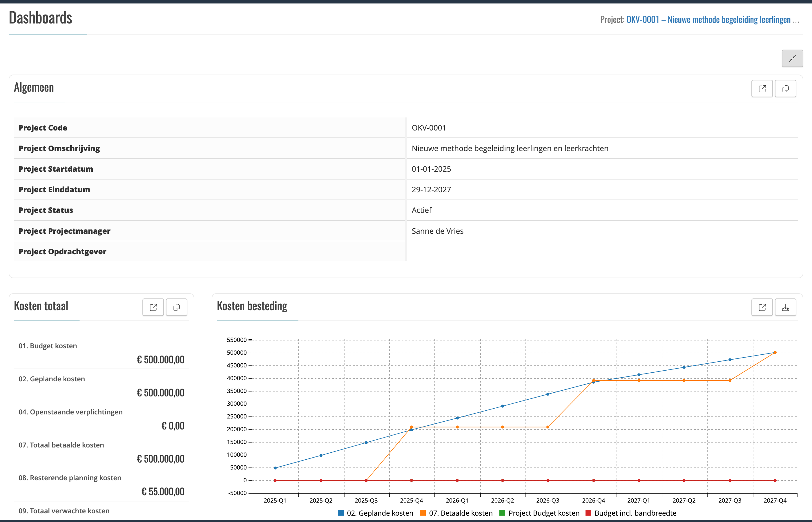The height and width of the screenshot is (522, 812).
Task: Open the Kosten besteding chart externally
Action: (x=762, y=307)
